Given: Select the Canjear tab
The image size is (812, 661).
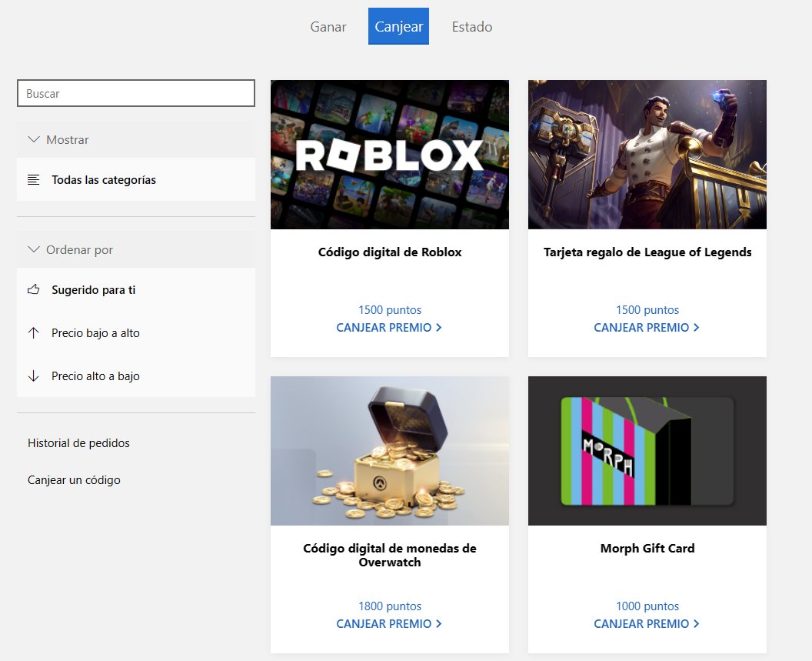Looking at the screenshot, I should [x=398, y=26].
